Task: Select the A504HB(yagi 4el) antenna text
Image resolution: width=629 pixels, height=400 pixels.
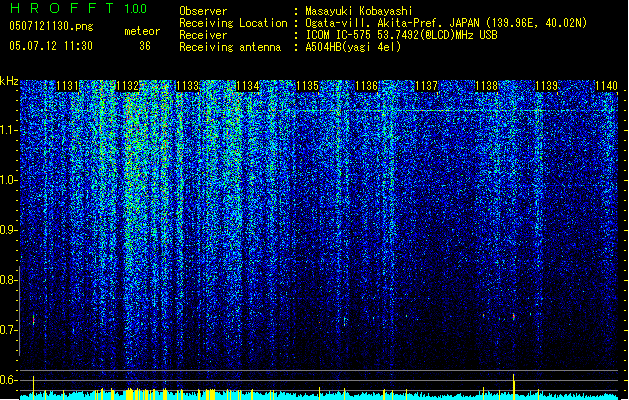Action: click(353, 47)
